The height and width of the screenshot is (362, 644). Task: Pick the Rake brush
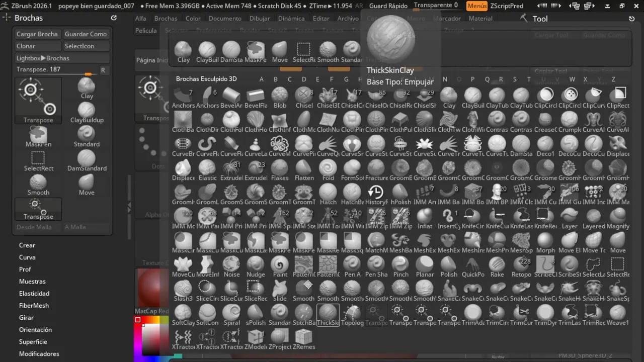[497, 266]
